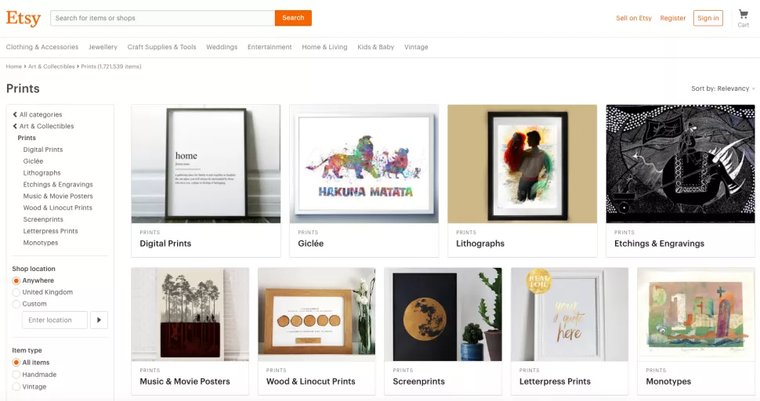Open Craft Supplies & Tools menu
760x401 pixels.
click(161, 47)
